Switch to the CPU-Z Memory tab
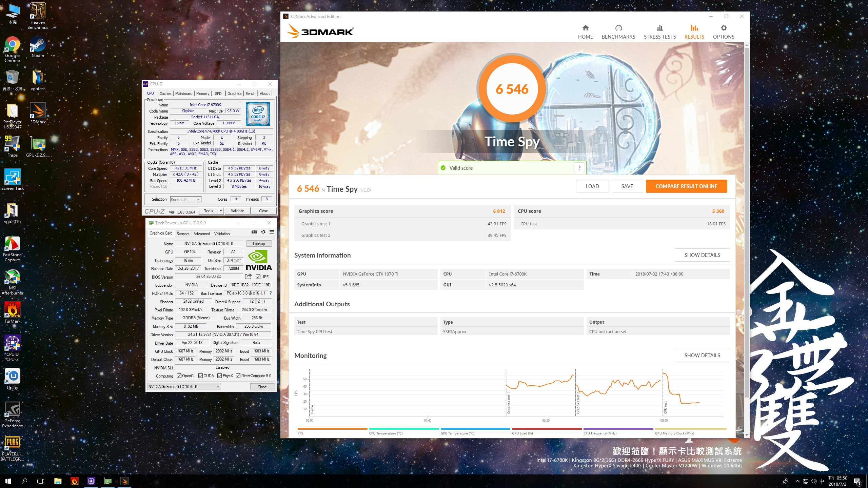Image resolution: width=868 pixels, height=488 pixels. (203, 94)
